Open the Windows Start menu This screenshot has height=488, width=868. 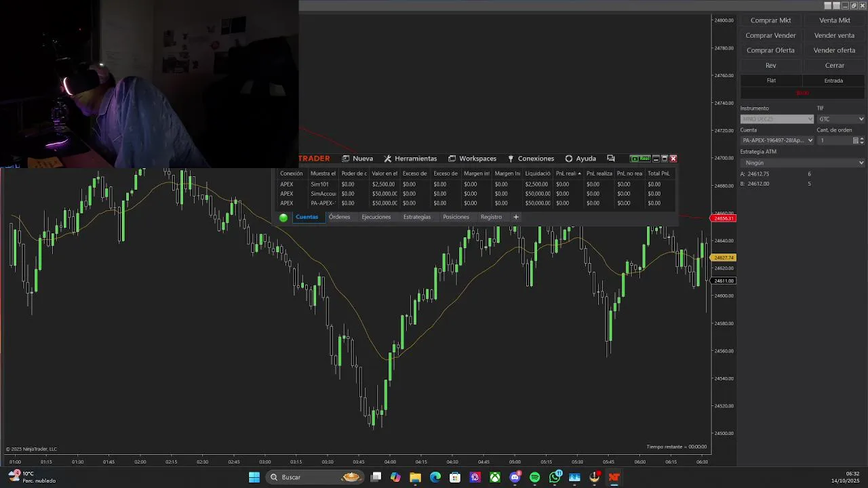point(254,477)
